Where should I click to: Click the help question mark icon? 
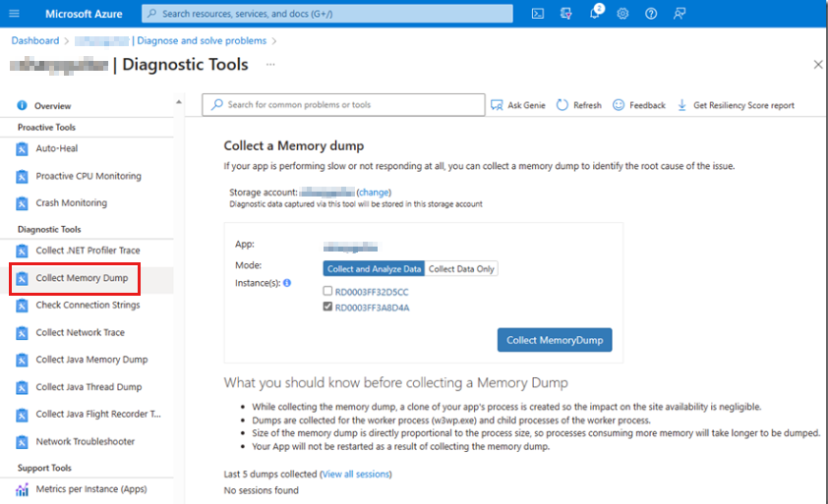click(x=651, y=14)
